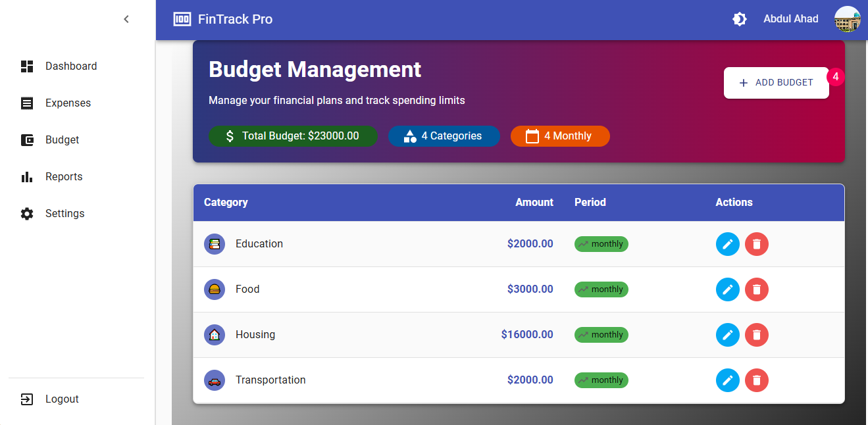Toggle dark mode in the top bar
The width and height of the screenshot is (868, 425).
740,19
